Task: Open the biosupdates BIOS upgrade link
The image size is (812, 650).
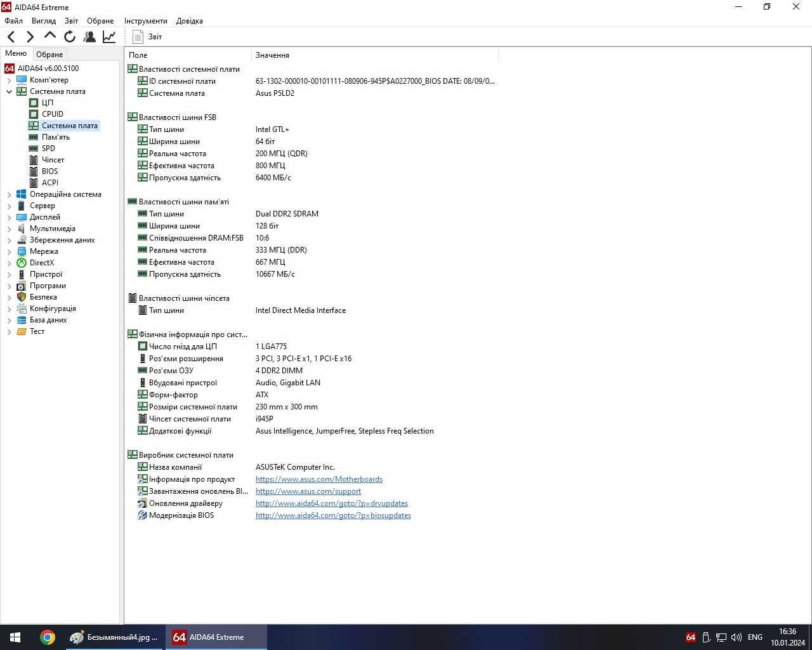Action: click(x=333, y=515)
